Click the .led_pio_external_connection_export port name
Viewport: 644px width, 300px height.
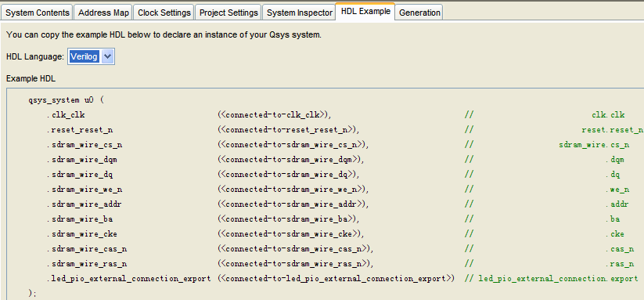128,279
